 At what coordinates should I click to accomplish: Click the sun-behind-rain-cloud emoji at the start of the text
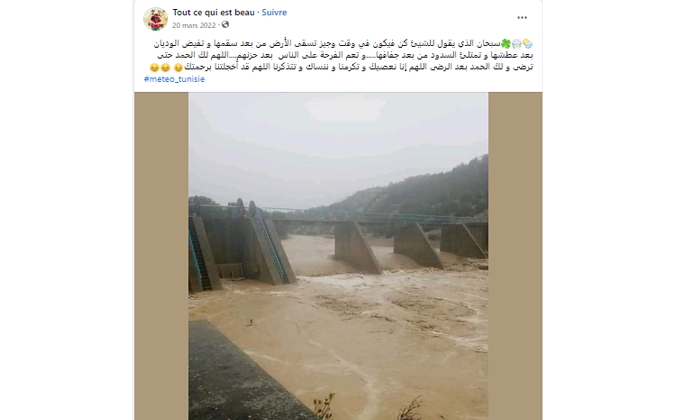(x=528, y=43)
